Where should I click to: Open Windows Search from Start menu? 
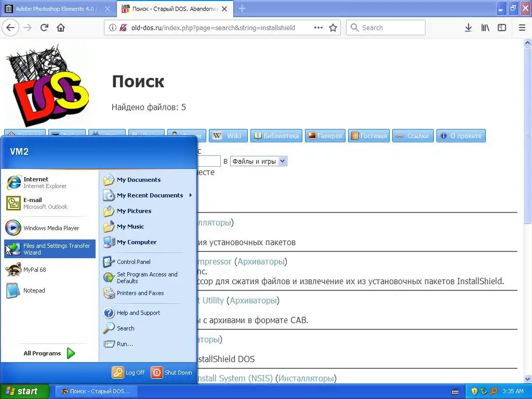148,328
